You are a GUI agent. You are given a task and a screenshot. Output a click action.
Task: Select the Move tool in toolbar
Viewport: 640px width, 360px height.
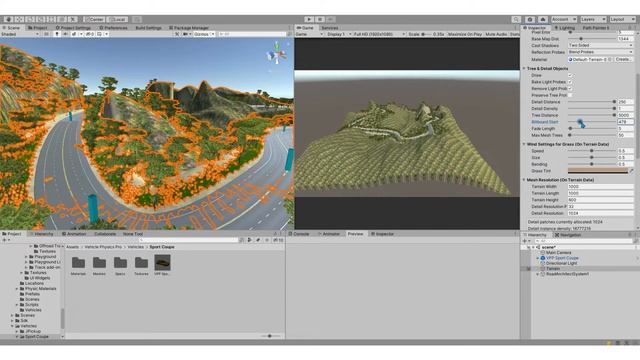pos(19,19)
